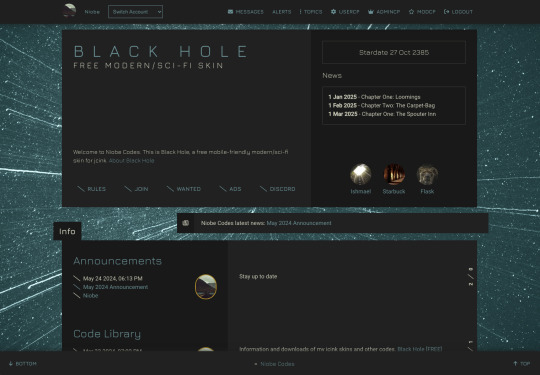Viewport: 540px width, 375px height.
Task: Jump to Top using footer link
Action: pyautogui.click(x=525, y=364)
